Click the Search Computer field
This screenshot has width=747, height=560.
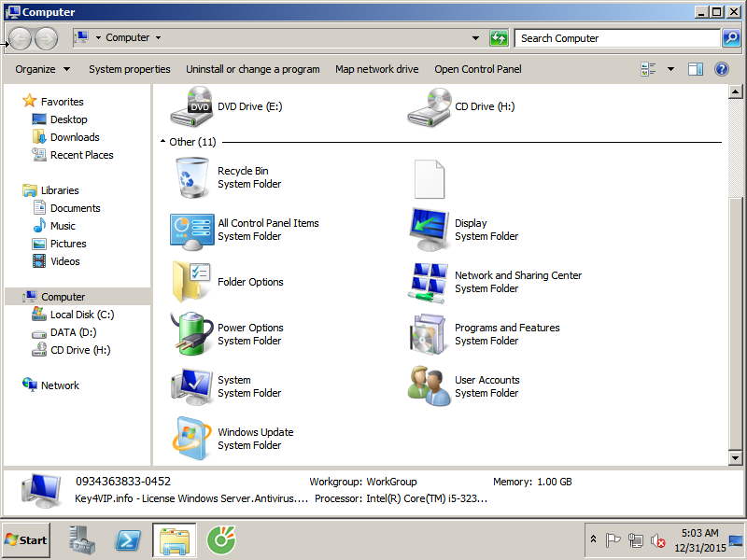click(617, 38)
